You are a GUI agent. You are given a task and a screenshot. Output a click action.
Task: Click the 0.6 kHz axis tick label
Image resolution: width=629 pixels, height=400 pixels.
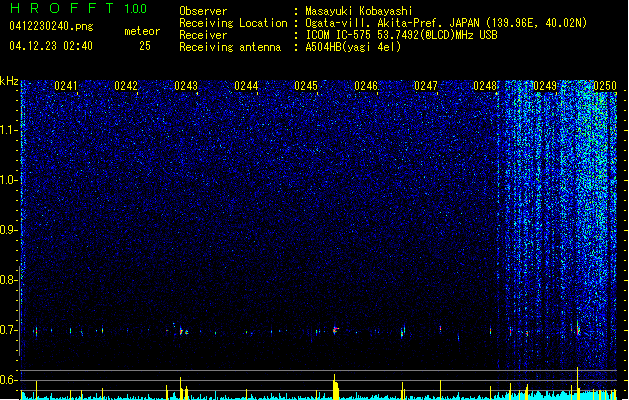pyautogui.click(x=9, y=380)
